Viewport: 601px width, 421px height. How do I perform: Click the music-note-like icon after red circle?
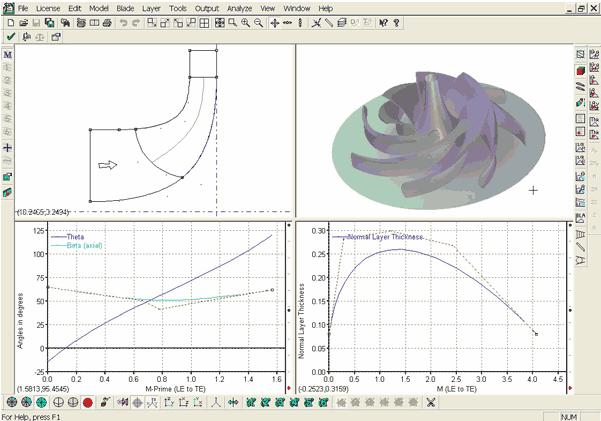(105, 403)
